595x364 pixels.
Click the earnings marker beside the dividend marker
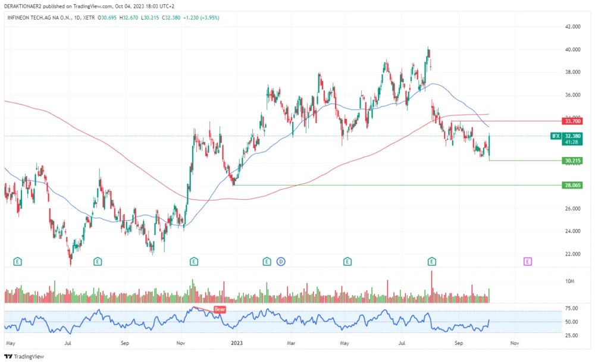coord(267,261)
